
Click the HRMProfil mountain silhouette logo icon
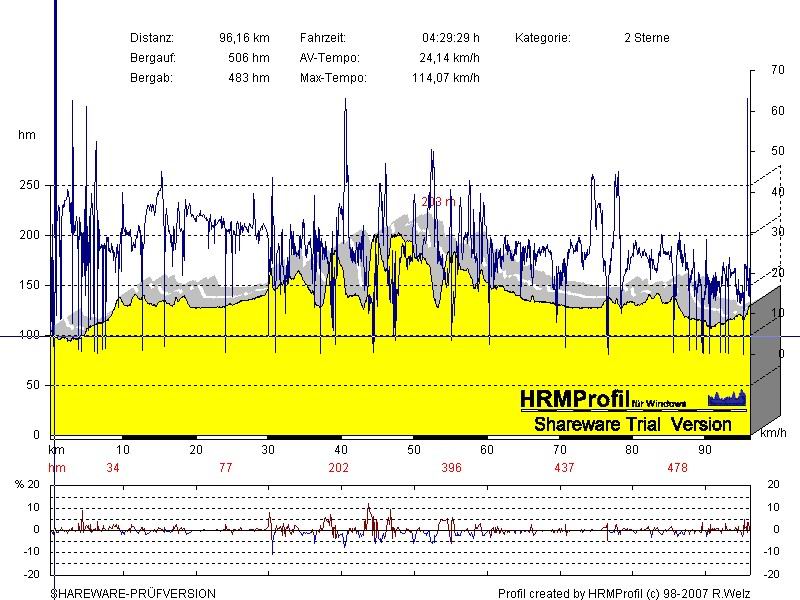tap(727, 398)
